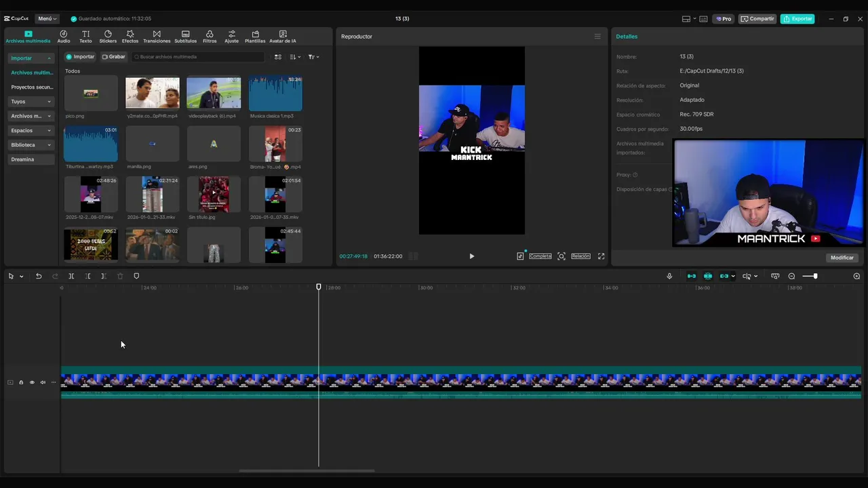Select the pico.png thumbnail

91,94
